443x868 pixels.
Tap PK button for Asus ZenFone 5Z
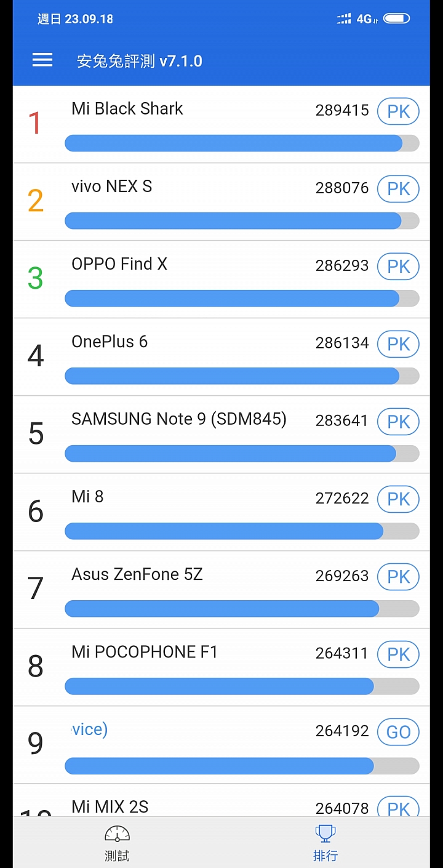pyautogui.click(x=398, y=577)
